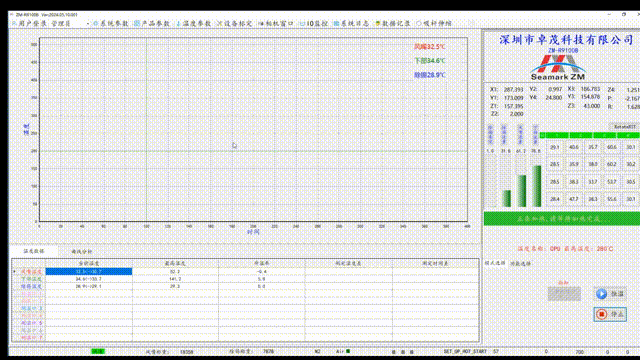Click the RotateRST button
This screenshot has height=360, width=640.
624,127
